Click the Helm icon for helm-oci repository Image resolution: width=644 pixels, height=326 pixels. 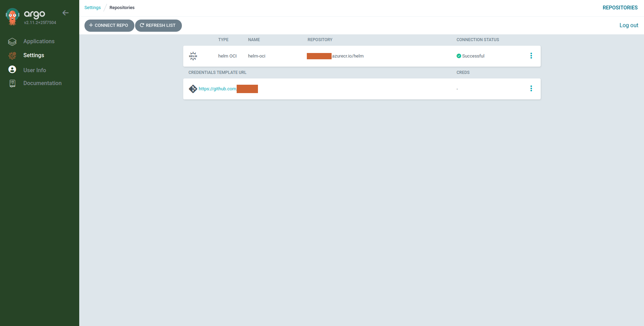193,56
